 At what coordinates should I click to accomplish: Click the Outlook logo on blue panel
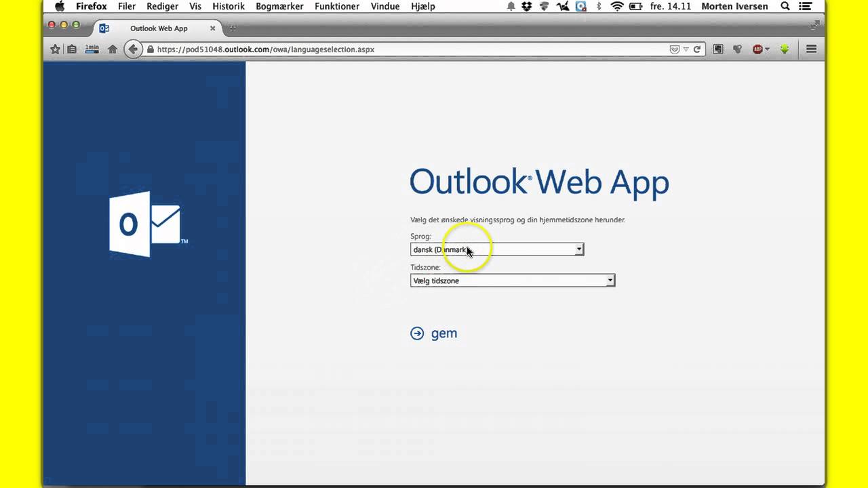point(149,224)
